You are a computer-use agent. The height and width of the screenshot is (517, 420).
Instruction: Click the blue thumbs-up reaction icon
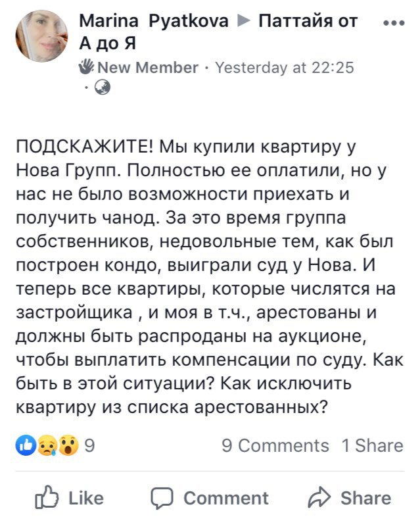click(x=26, y=445)
